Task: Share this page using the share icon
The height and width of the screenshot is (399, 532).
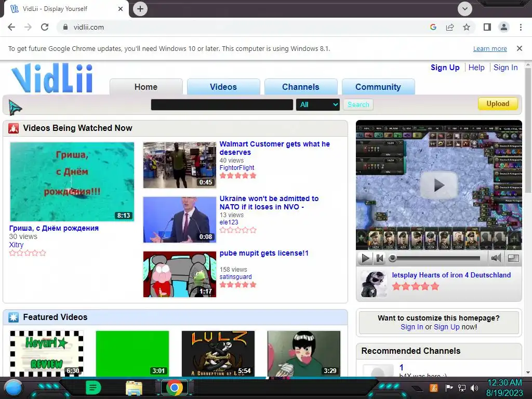Action: (450, 27)
